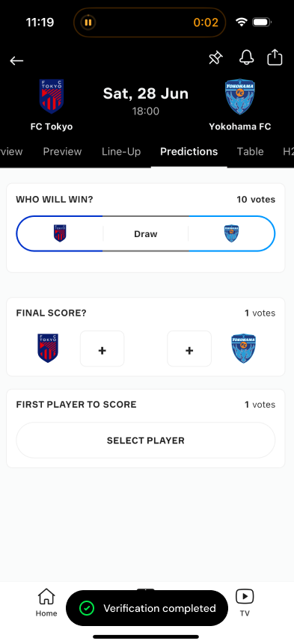
Task: Switch to the Preview tab
Action: coord(62,152)
